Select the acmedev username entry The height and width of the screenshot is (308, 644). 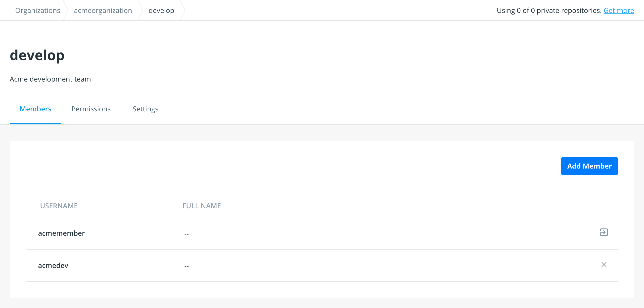click(53, 265)
